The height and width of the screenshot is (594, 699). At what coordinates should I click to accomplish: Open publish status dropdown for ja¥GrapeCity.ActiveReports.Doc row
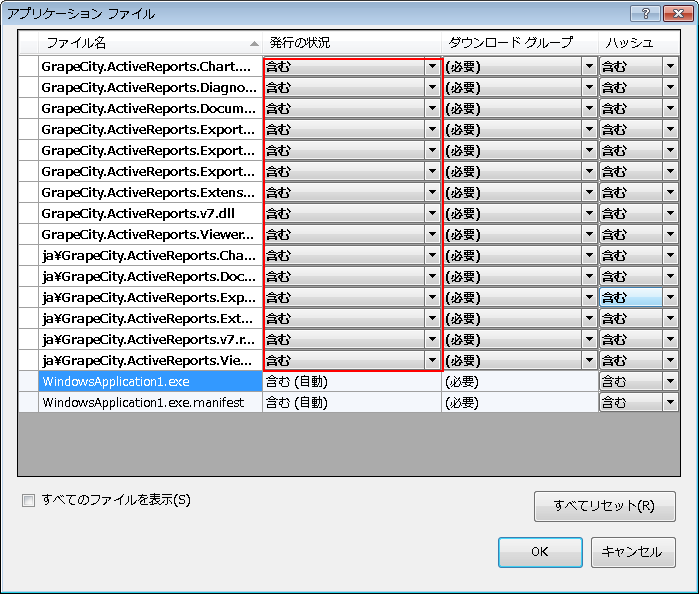click(x=432, y=276)
